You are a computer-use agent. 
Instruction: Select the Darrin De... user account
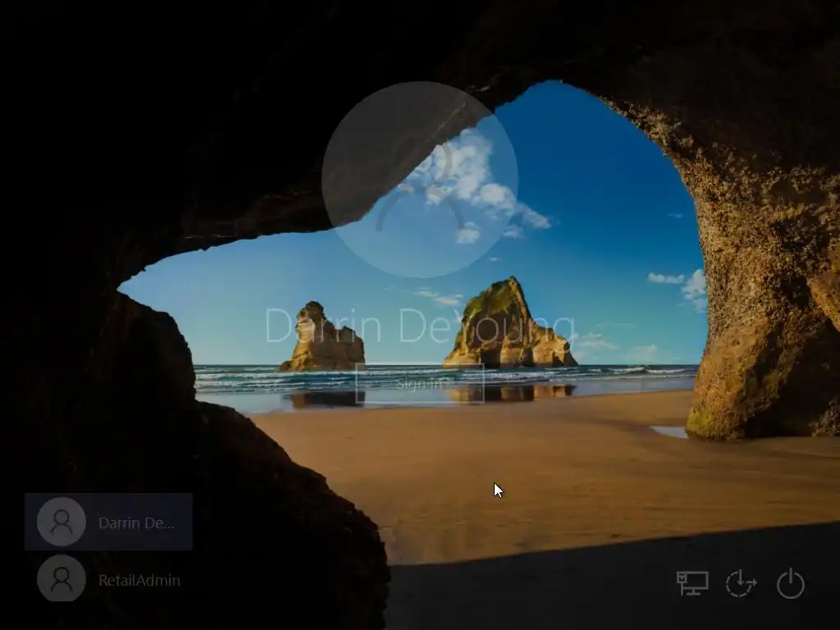[108, 522]
